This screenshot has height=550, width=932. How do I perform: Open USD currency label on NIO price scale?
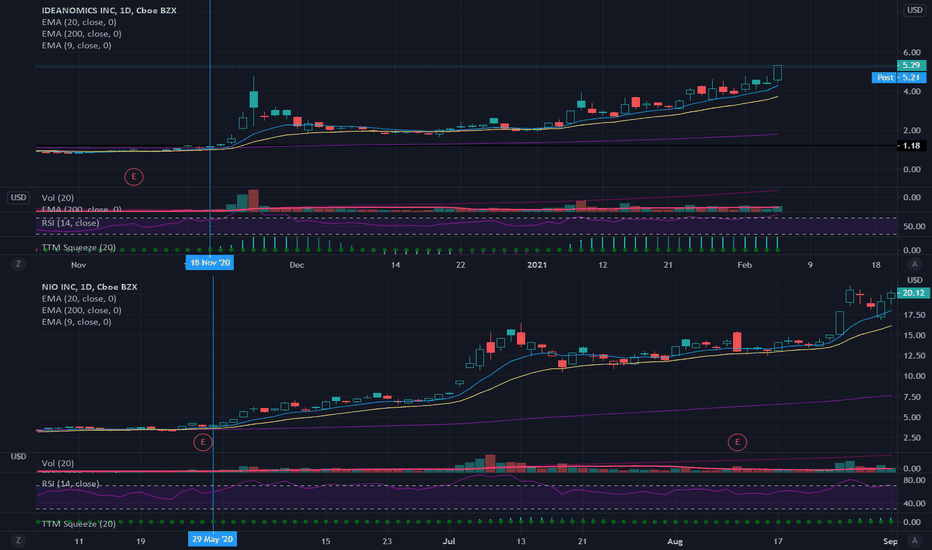(914, 280)
